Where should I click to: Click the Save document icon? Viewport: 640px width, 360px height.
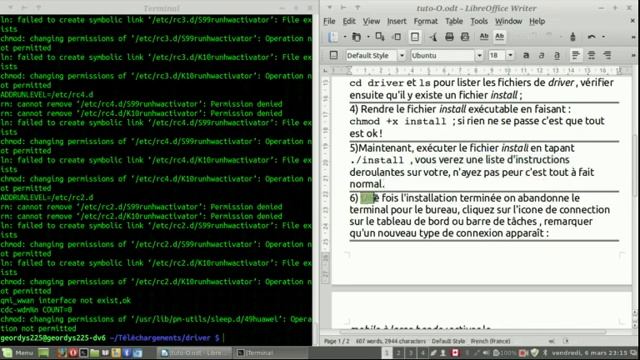[x=380, y=37]
